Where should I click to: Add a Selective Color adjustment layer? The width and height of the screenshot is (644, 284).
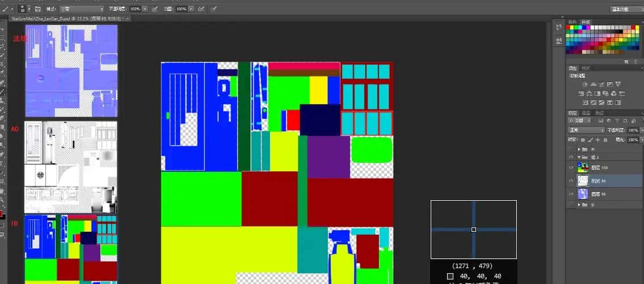pyautogui.click(x=609, y=103)
